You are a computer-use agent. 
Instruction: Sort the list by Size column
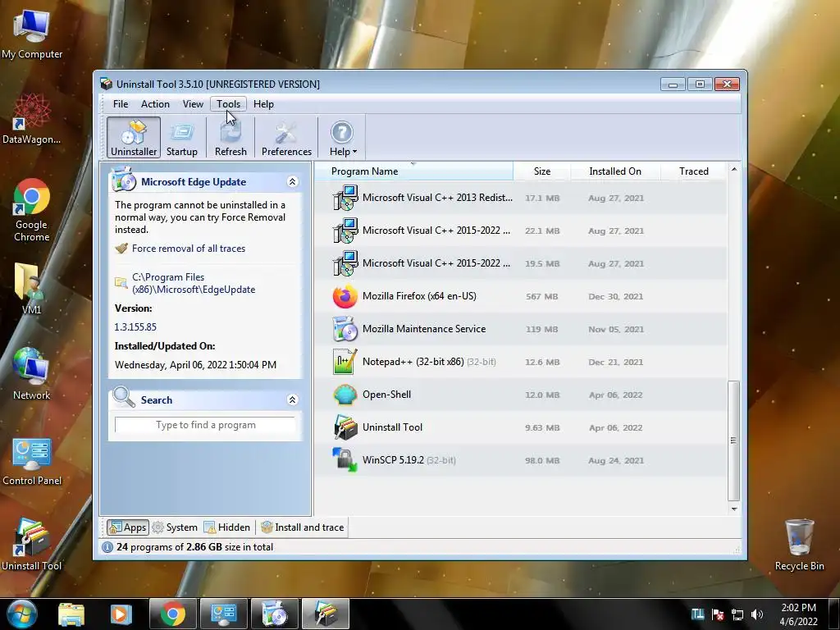(541, 171)
